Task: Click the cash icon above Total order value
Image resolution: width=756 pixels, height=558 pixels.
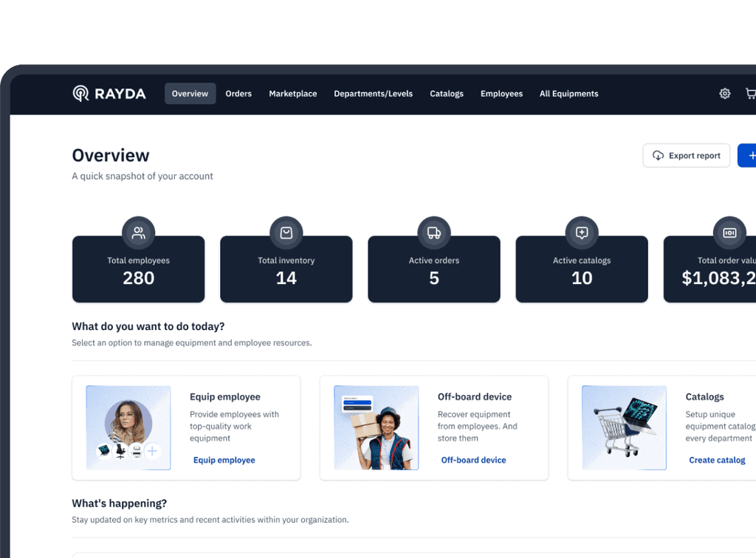Action: click(x=729, y=231)
